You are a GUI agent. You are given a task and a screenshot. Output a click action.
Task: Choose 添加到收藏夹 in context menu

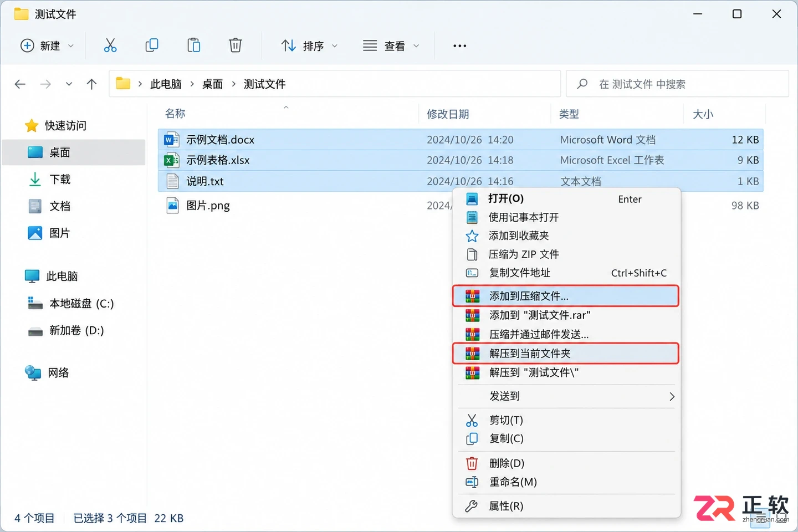566,236
